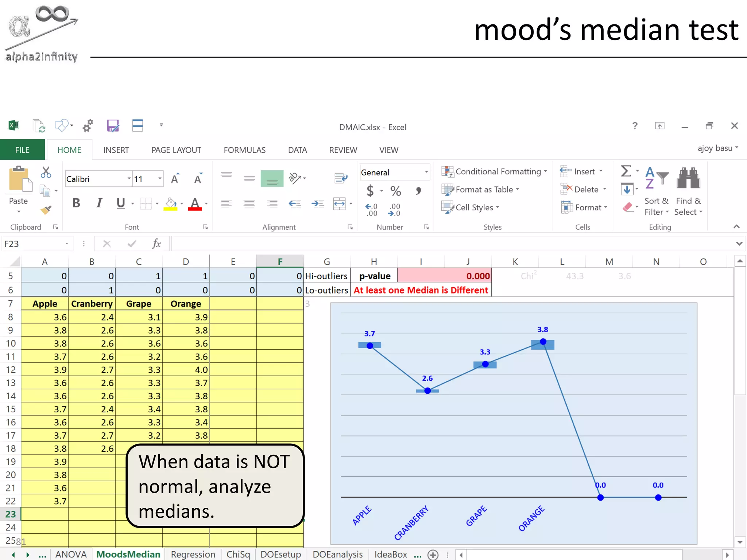Expand the formula bar chevron

(x=739, y=244)
